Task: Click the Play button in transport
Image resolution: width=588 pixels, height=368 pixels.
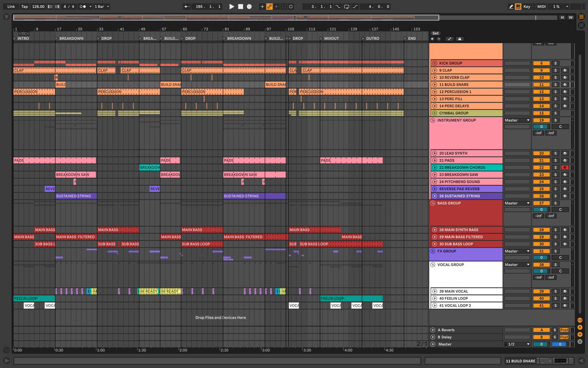Action: pos(232,7)
